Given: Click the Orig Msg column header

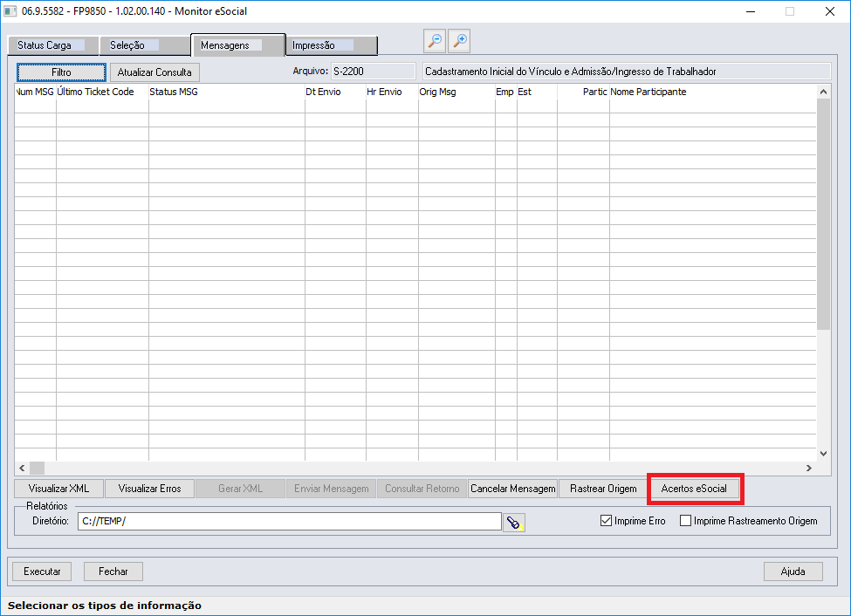Looking at the screenshot, I should pos(457,92).
